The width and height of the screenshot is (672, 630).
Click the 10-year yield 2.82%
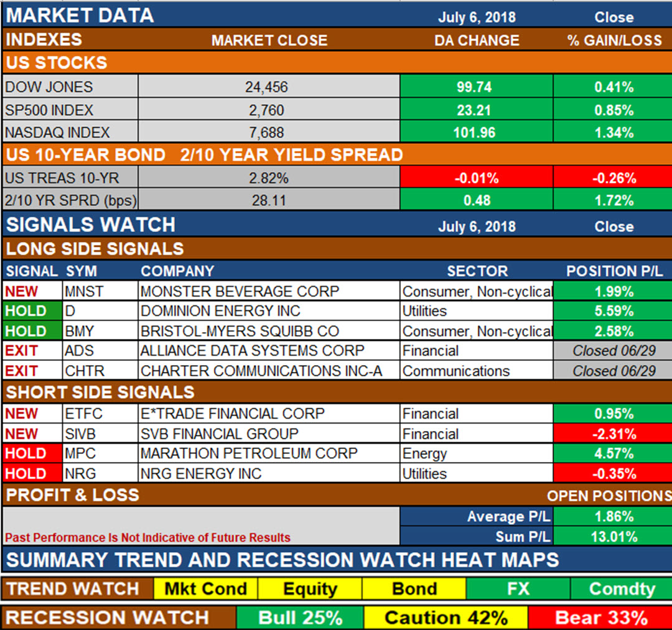pyautogui.click(x=269, y=178)
